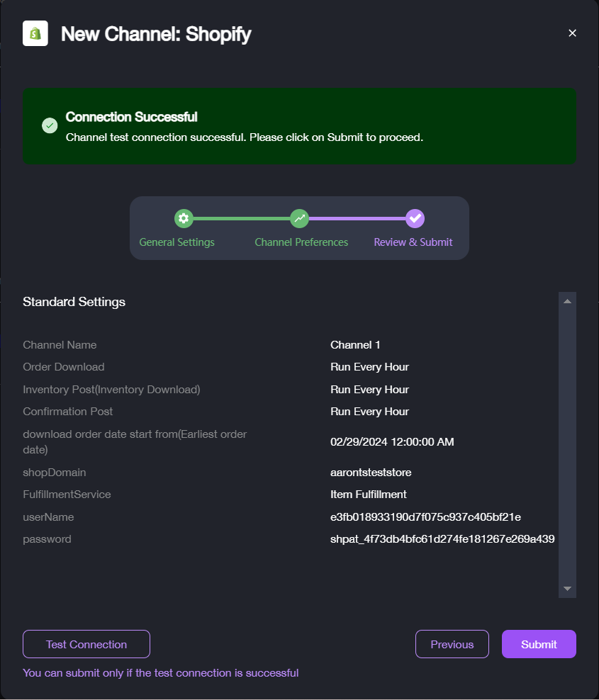Image resolution: width=599 pixels, height=700 pixels.
Task: Click the Channel 1 name value
Action: point(355,344)
